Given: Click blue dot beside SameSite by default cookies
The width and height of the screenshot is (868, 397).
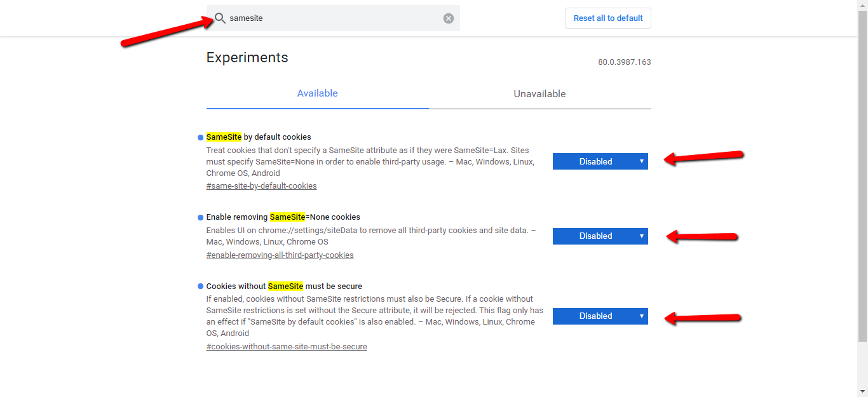Looking at the screenshot, I should point(201,137).
